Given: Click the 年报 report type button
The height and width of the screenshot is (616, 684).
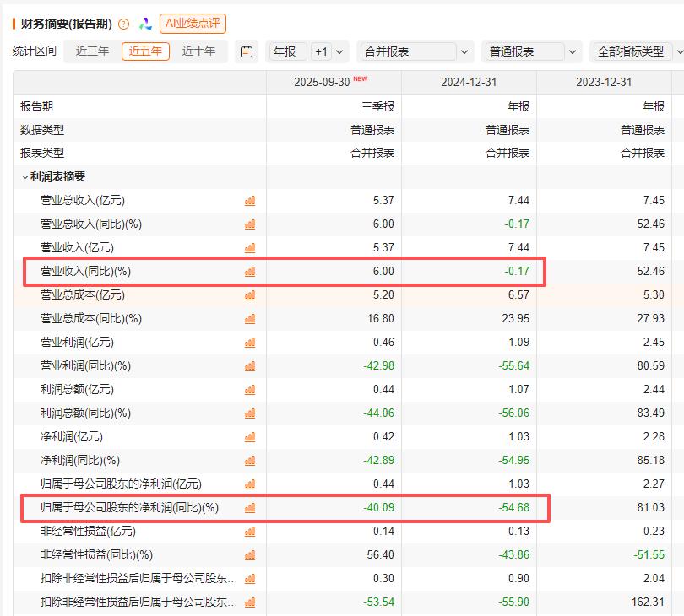Looking at the screenshot, I should pyautogui.click(x=285, y=51).
